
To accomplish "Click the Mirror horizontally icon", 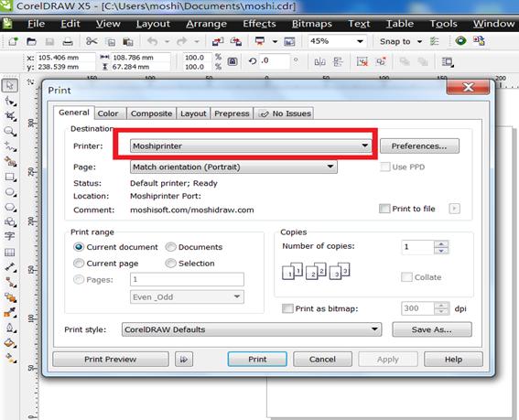I will [x=319, y=61].
